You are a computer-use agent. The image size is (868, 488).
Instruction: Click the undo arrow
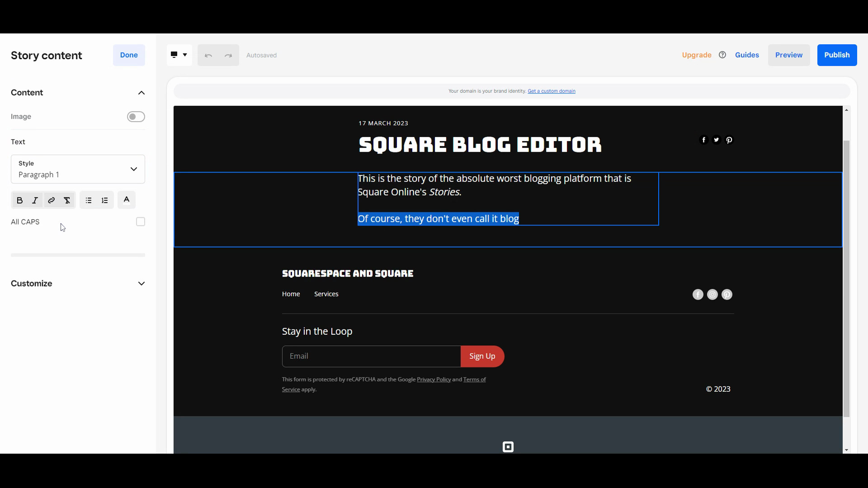pos(208,55)
